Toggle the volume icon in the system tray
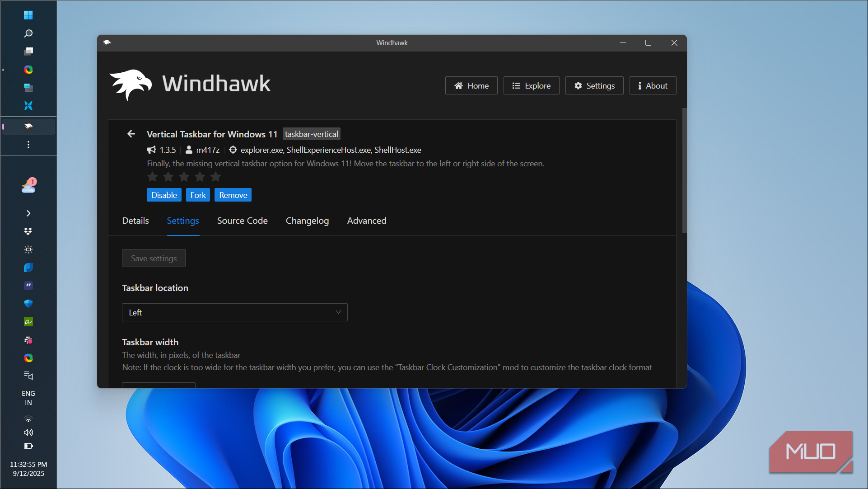The image size is (868, 489). click(28, 433)
